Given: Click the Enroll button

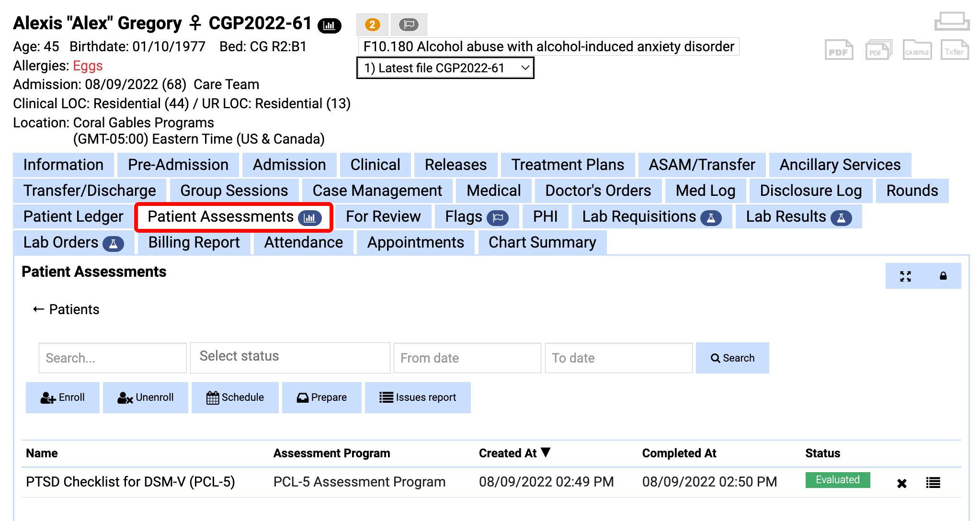Looking at the screenshot, I should click(x=63, y=397).
